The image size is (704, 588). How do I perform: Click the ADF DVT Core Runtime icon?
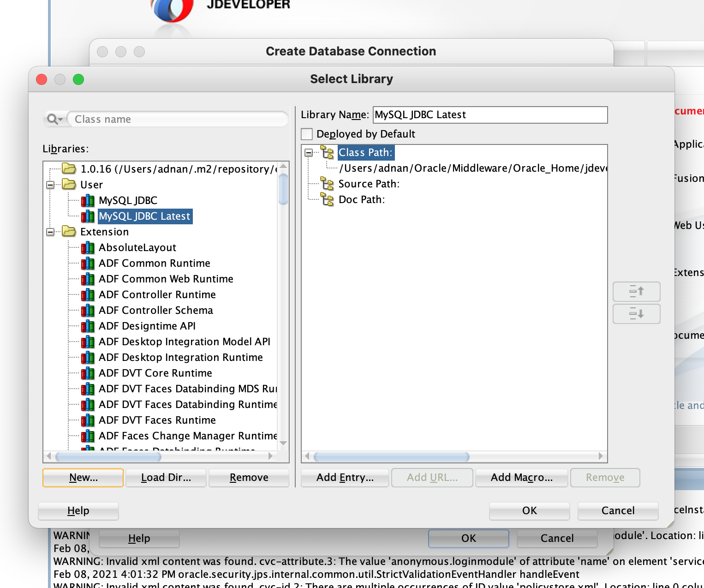(x=88, y=373)
